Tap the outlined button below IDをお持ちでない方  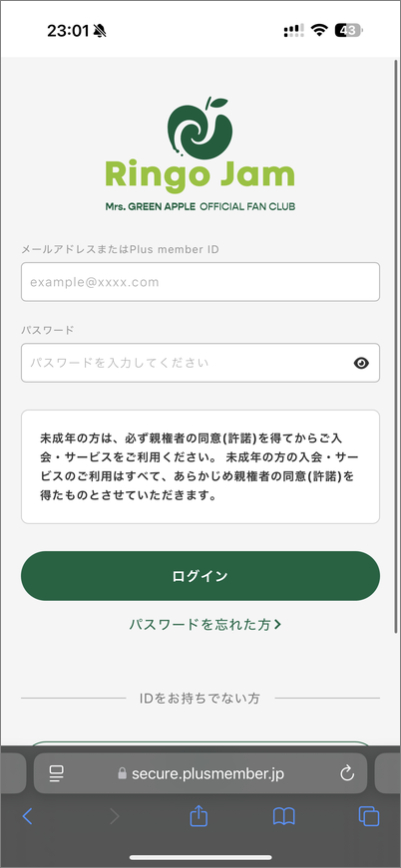(200, 743)
